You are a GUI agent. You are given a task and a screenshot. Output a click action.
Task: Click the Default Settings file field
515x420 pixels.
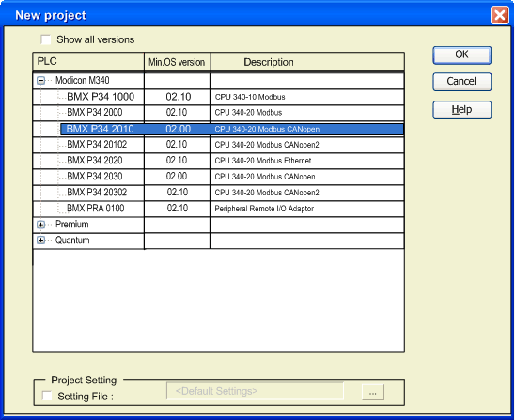(x=255, y=391)
